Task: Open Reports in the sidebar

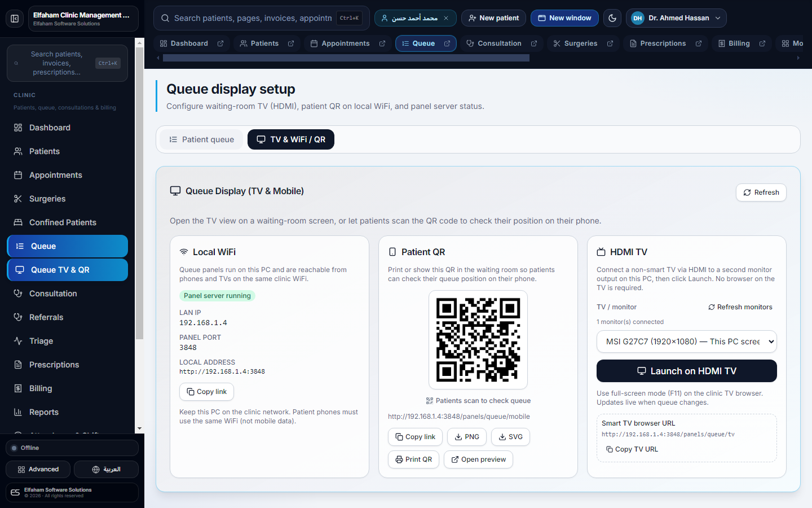Action: coord(67,412)
